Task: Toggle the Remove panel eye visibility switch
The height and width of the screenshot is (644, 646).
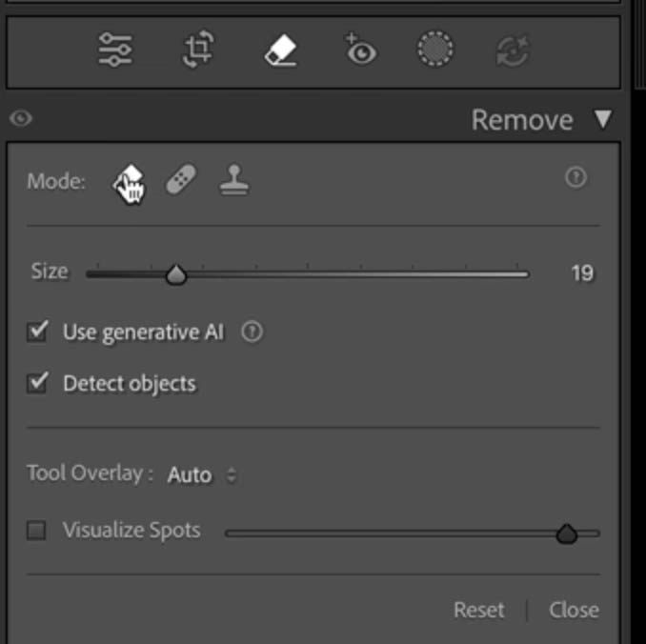Action: click(x=21, y=119)
